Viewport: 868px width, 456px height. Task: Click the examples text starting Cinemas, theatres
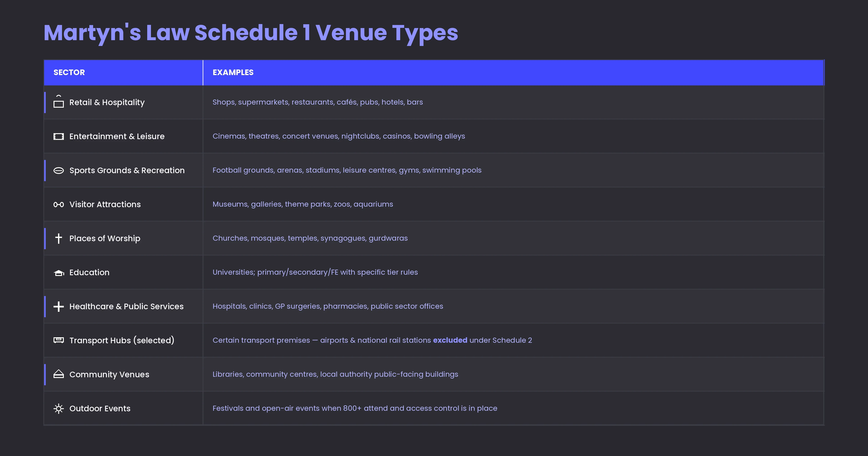[339, 136]
